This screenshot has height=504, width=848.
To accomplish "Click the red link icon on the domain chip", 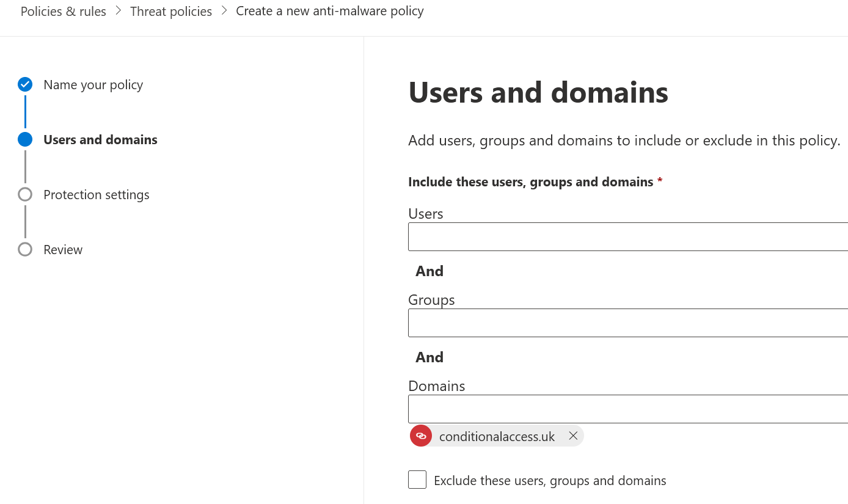I will [421, 436].
